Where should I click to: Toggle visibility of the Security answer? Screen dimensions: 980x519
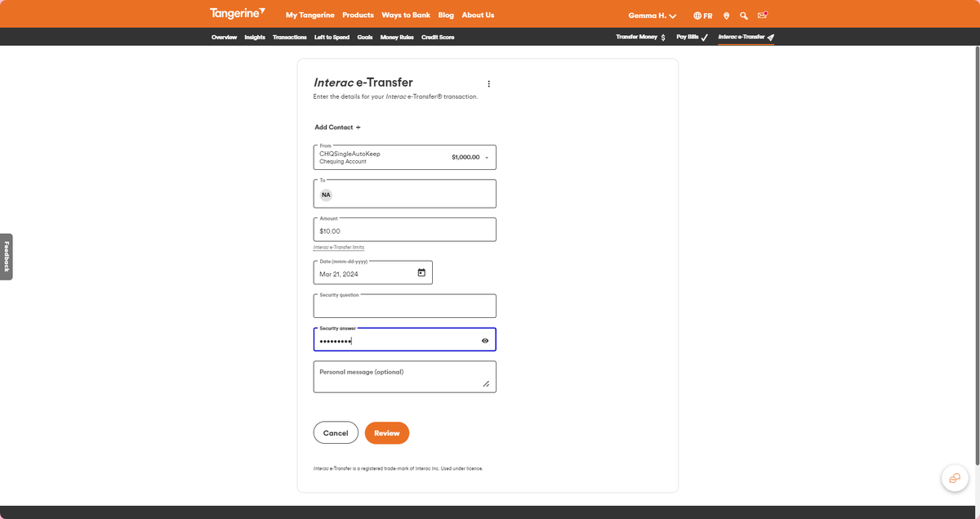484,339
